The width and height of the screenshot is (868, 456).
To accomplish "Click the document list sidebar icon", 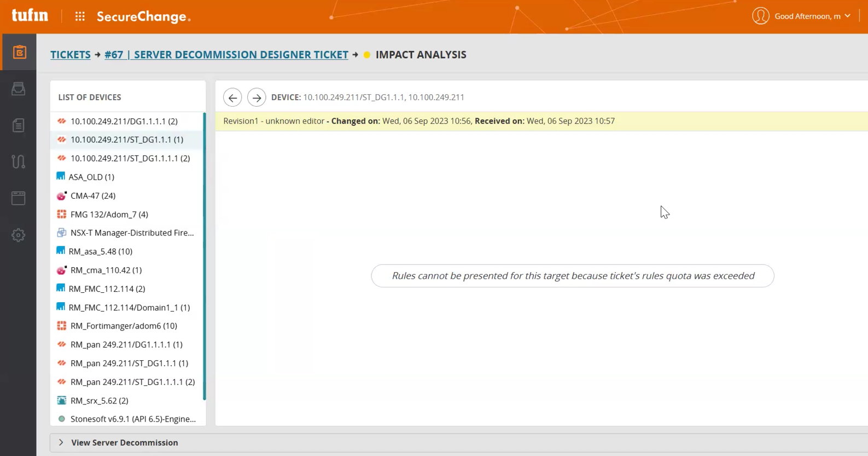I will pos(19,125).
